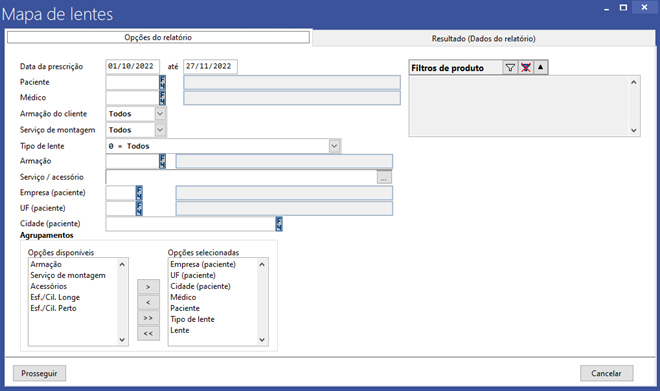This screenshot has height=391, width=660.
Task: Open frame lookup icon beside Armação field
Action: [162, 161]
